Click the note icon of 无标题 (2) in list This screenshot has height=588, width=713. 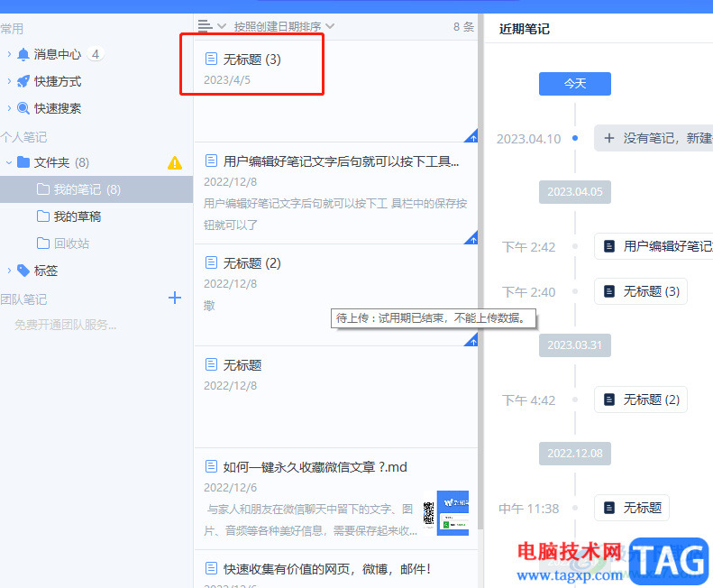coord(211,262)
